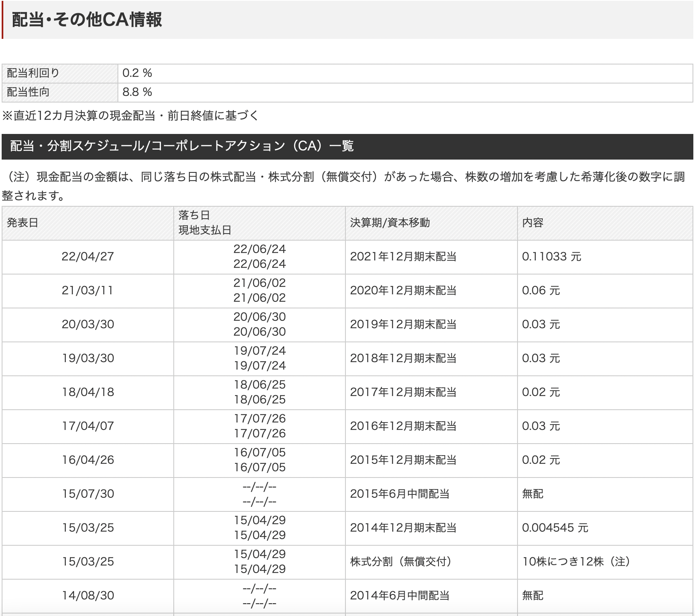Click the ex-date 18/06/25 cell
This screenshot has height=616, width=695.
pyautogui.click(x=259, y=392)
